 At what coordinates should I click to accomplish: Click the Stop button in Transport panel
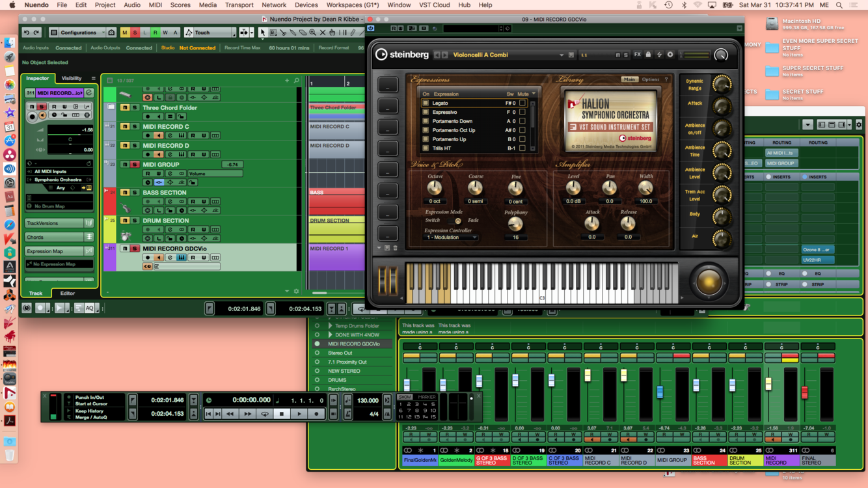coord(282,414)
